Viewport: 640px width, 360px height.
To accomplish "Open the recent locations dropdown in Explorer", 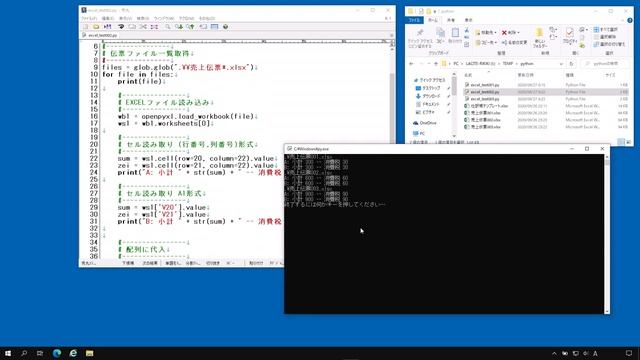I will pyautogui.click(x=429, y=64).
